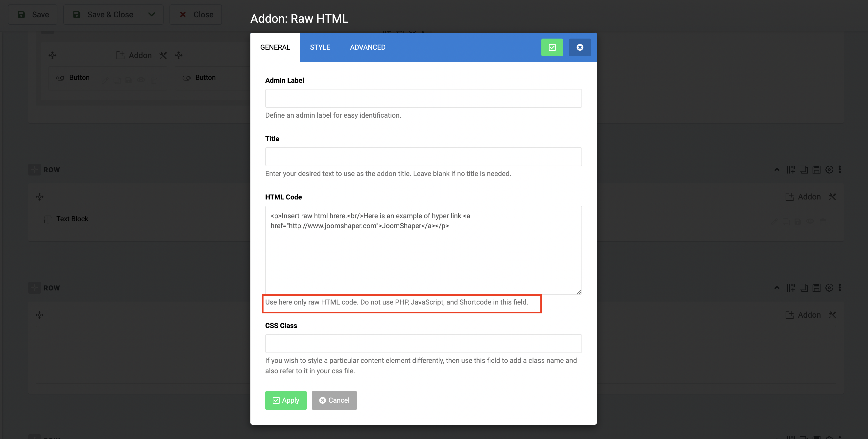Focus the Title input field
Image resolution: width=868 pixels, height=439 pixels.
point(423,156)
